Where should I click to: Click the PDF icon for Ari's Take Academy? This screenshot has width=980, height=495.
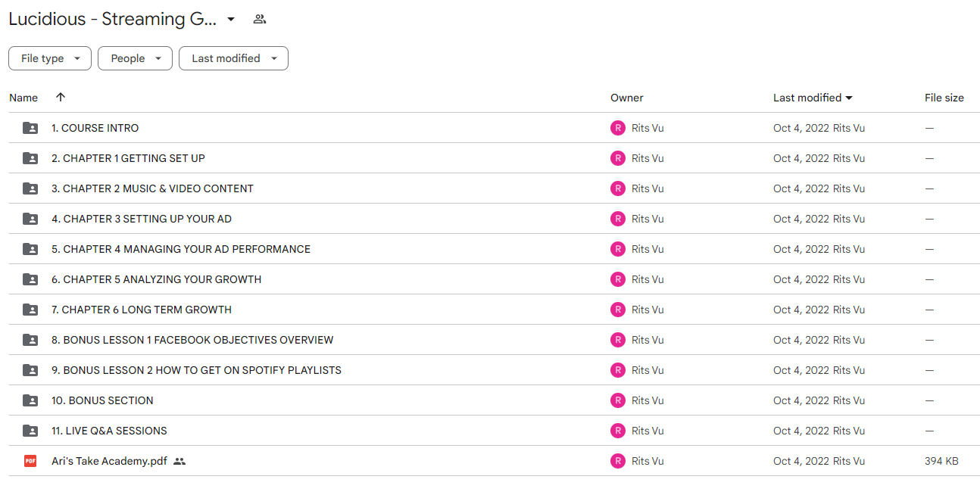pyautogui.click(x=30, y=461)
